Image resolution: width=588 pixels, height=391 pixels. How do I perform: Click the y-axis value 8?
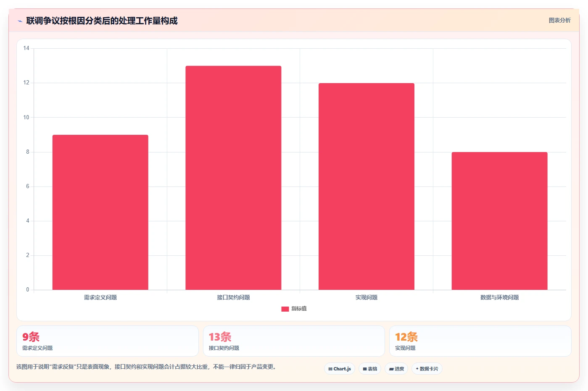pos(28,152)
